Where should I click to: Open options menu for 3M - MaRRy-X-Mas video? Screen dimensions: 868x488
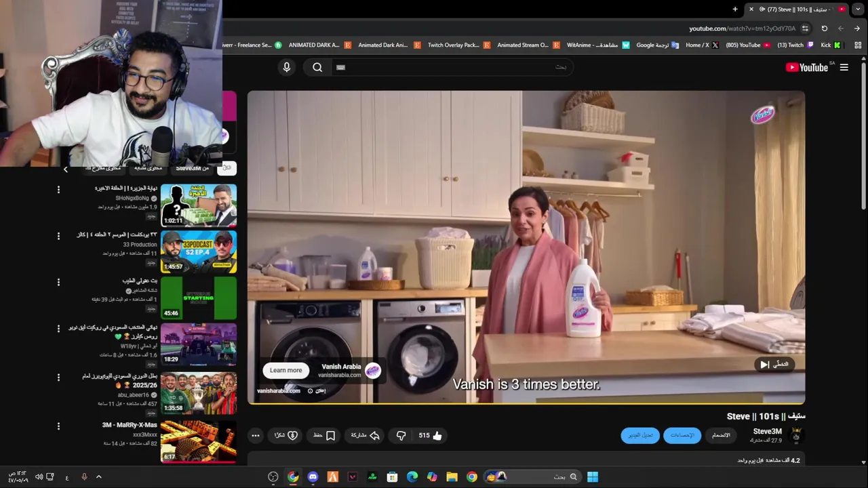(x=58, y=426)
